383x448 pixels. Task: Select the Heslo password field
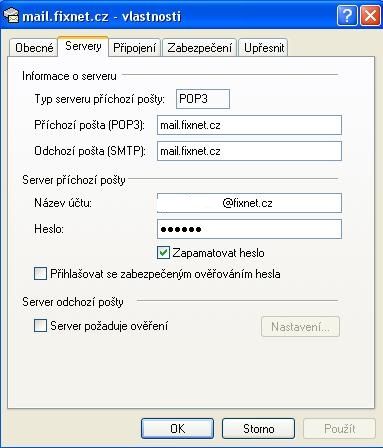click(x=249, y=229)
